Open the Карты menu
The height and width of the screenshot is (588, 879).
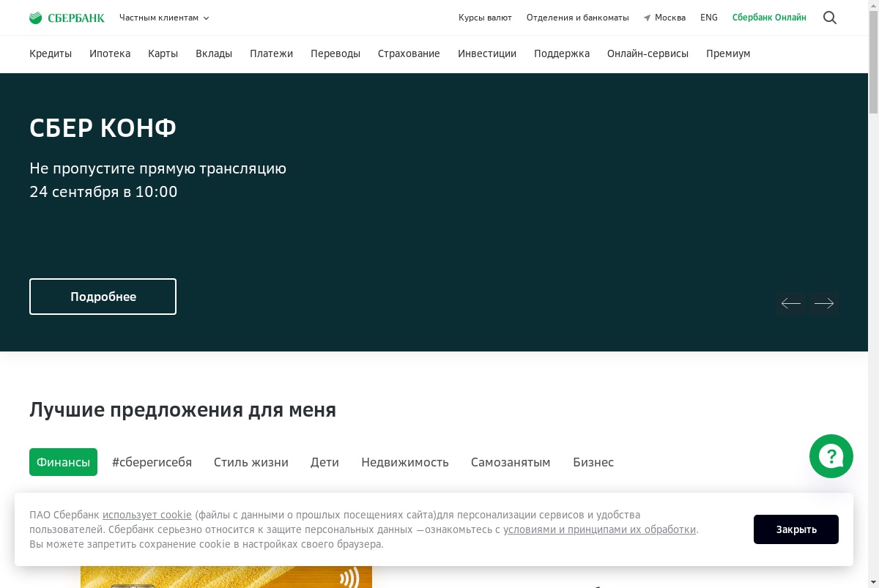(x=163, y=53)
